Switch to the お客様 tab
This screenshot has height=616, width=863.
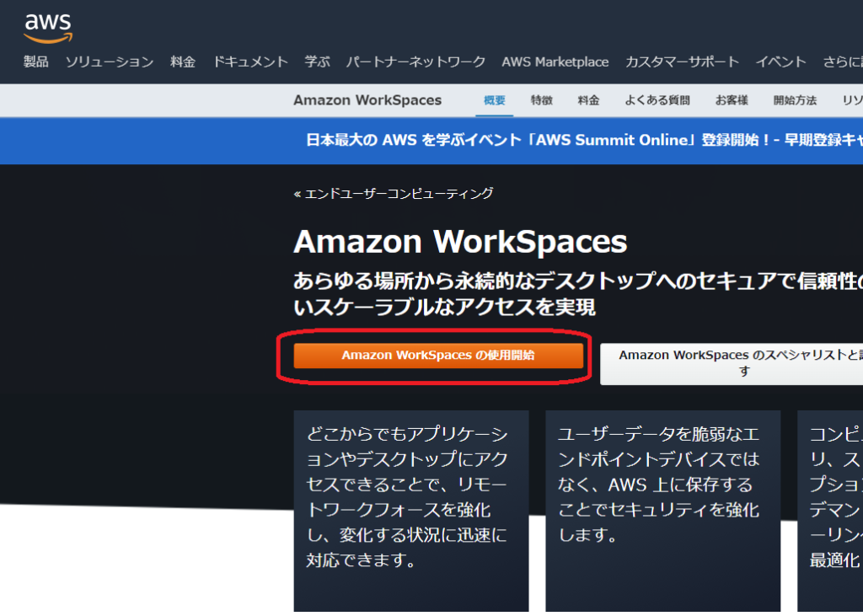point(732,100)
